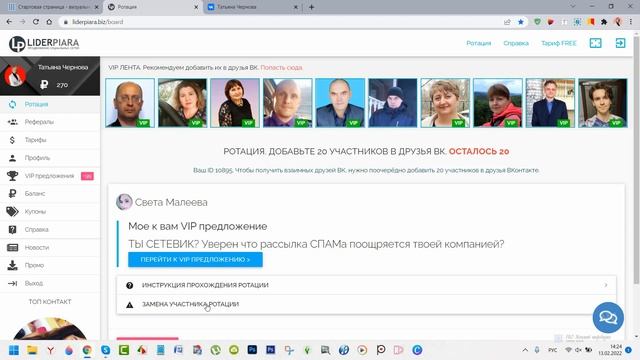Click second VIP photo, woman in car
This screenshot has height=360, width=640.
pos(182,103)
